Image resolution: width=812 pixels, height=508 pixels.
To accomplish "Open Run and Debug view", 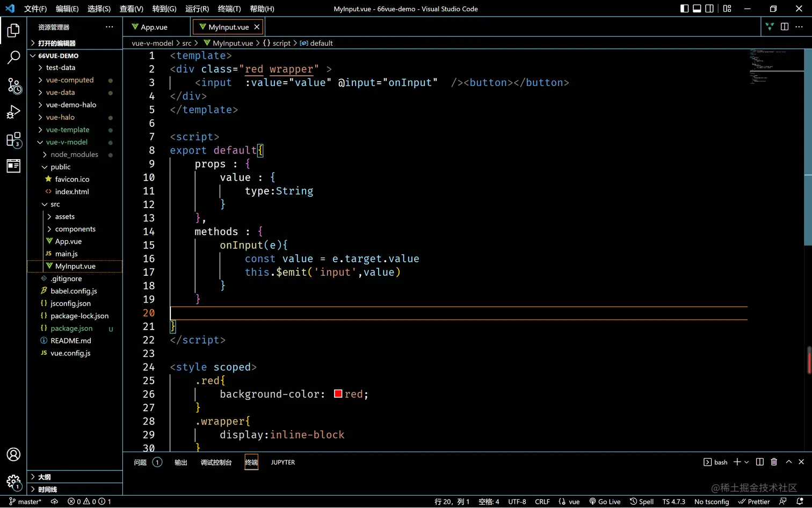I will tap(13, 112).
